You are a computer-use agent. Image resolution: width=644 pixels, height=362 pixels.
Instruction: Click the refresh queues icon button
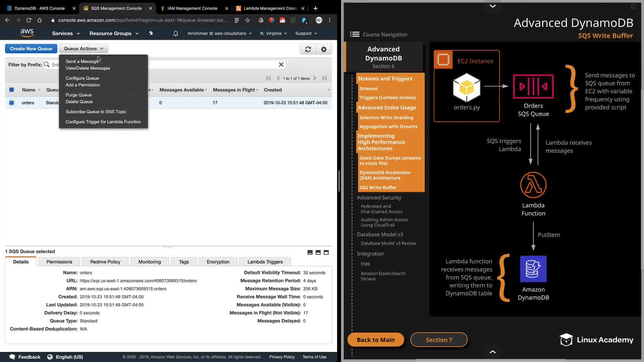(308, 49)
